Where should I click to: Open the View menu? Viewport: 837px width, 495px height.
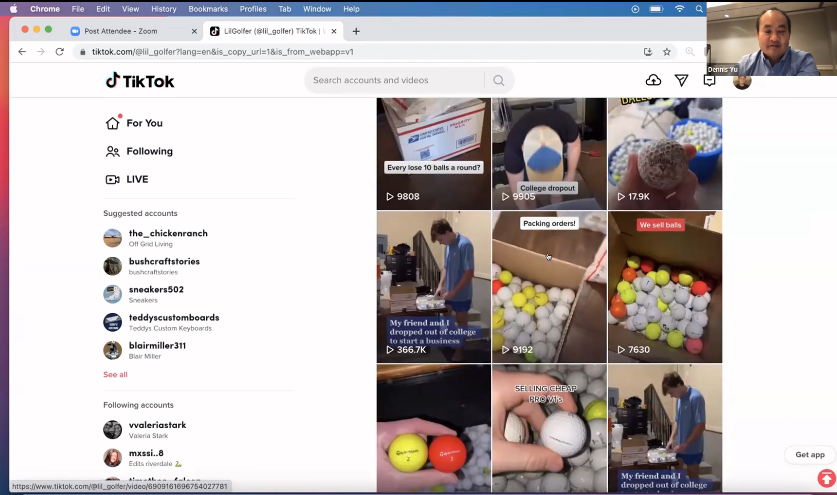(x=130, y=9)
